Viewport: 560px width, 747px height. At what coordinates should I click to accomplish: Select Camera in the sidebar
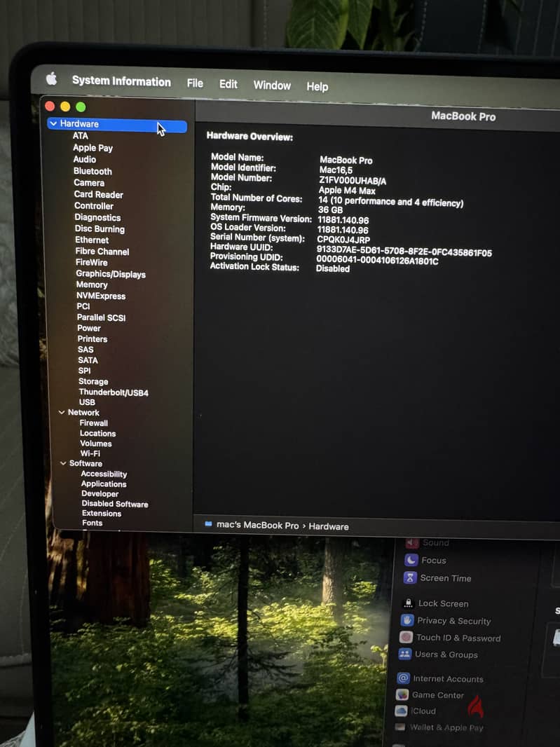click(x=89, y=182)
